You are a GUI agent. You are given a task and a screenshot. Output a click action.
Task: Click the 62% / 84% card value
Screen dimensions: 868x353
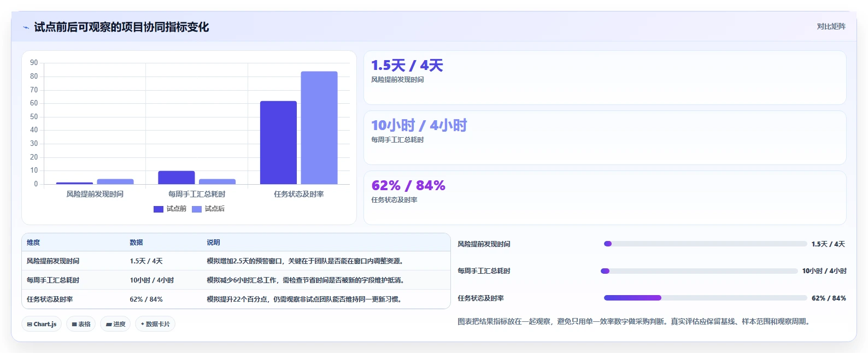tap(408, 186)
